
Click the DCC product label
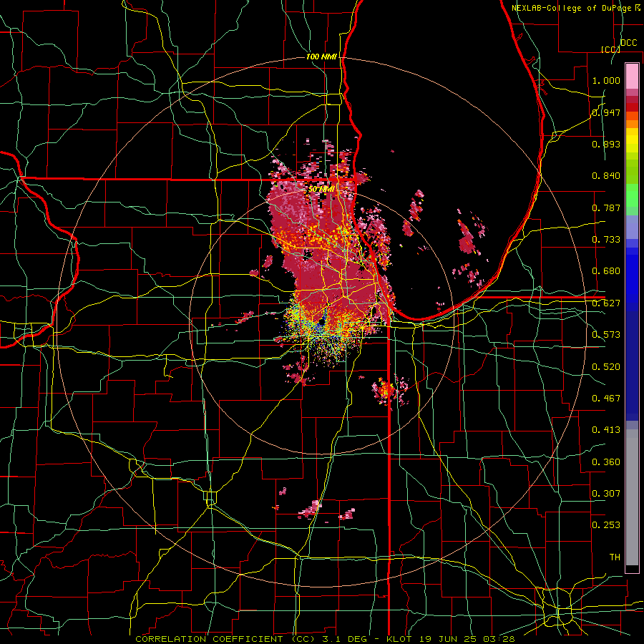[x=629, y=43]
